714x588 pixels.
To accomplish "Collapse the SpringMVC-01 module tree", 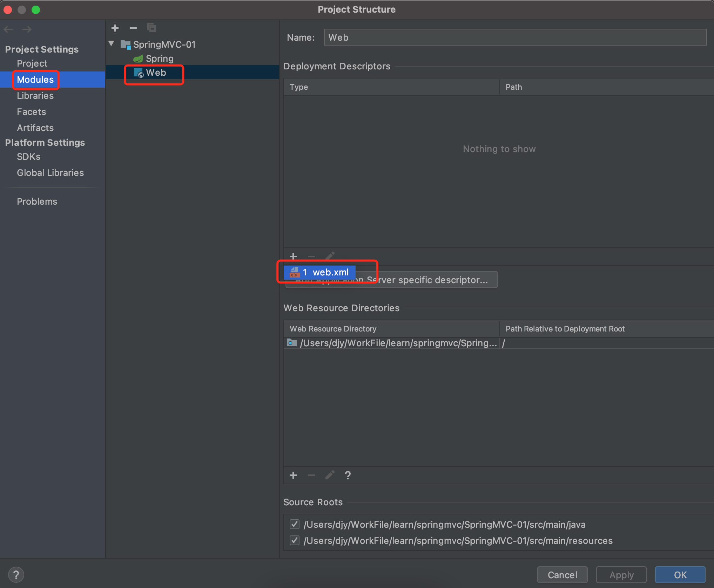I will coord(112,44).
